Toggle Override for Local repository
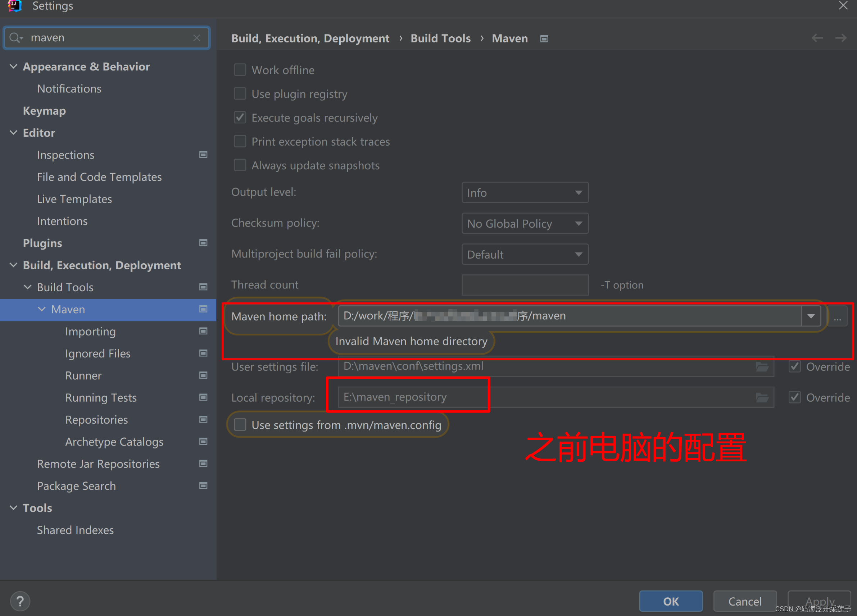 pos(795,397)
